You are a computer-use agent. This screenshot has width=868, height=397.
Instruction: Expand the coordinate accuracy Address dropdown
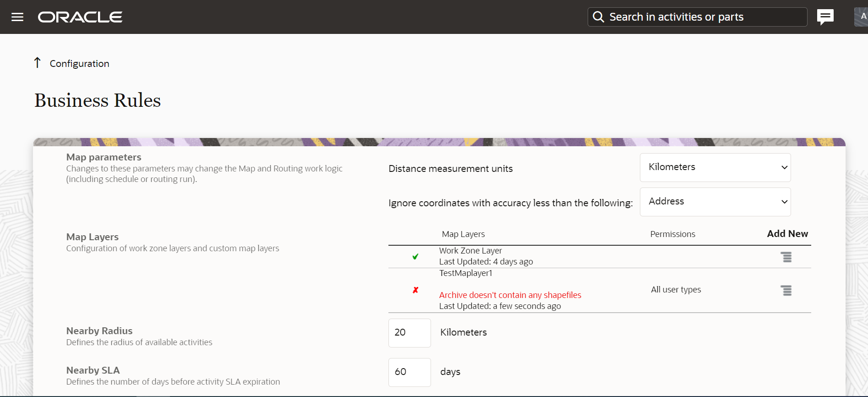pos(715,202)
